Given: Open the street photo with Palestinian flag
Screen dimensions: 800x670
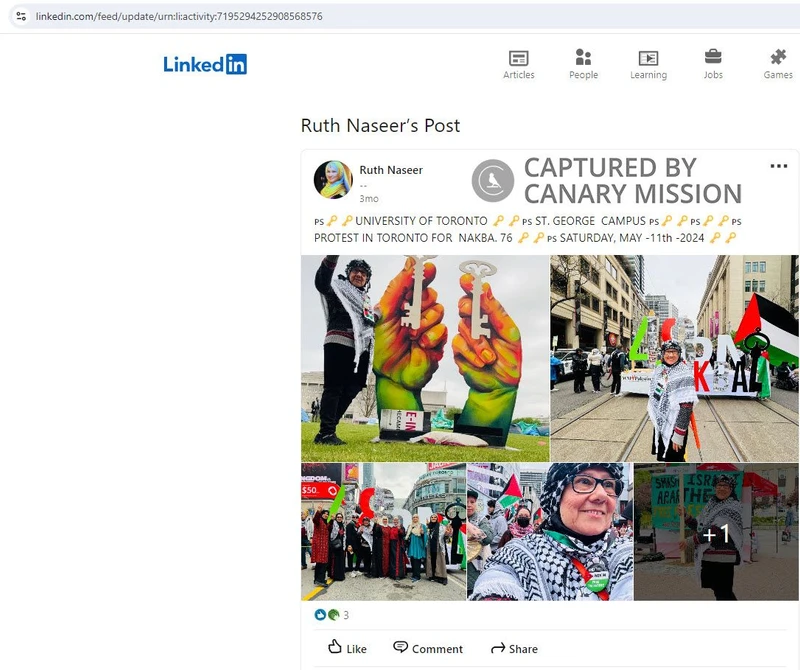Looking at the screenshot, I should click(x=674, y=358).
